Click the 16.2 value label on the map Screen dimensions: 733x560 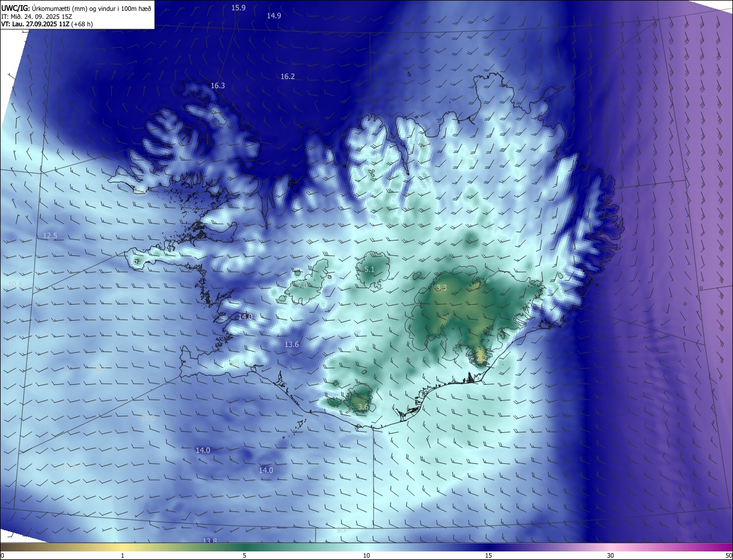287,76
